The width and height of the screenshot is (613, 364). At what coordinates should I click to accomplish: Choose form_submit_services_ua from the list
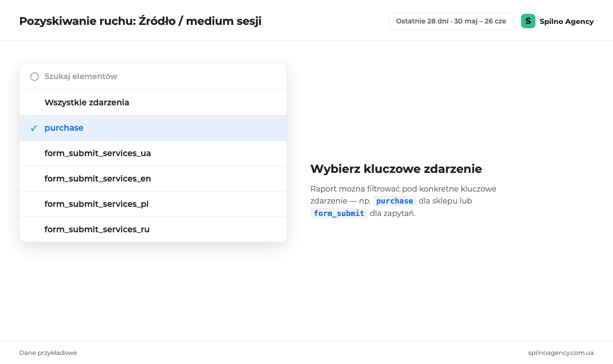[153, 153]
